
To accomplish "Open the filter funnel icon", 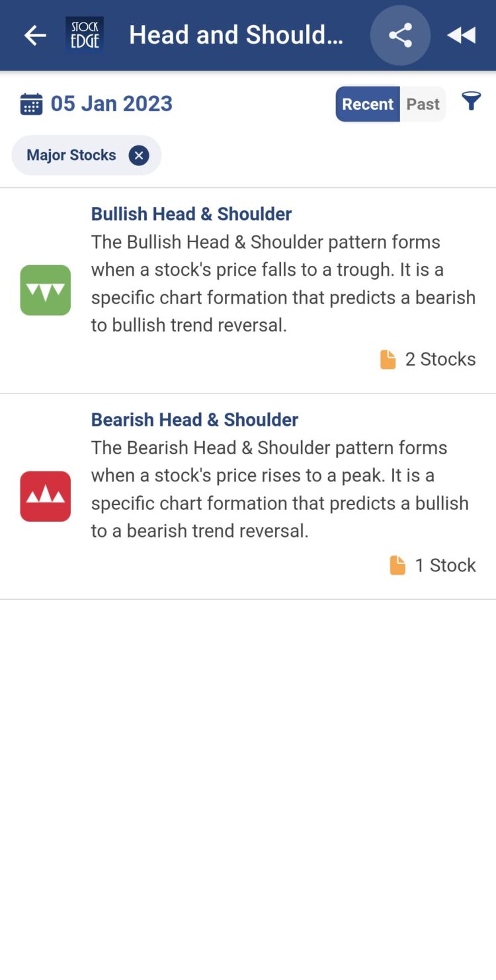I will pyautogui.click(x=471, y=102).
